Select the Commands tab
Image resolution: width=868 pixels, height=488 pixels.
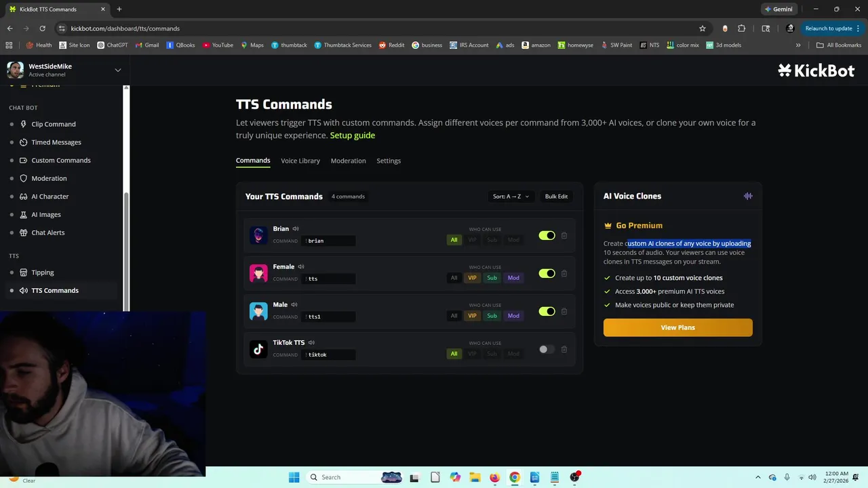point(253,161)
